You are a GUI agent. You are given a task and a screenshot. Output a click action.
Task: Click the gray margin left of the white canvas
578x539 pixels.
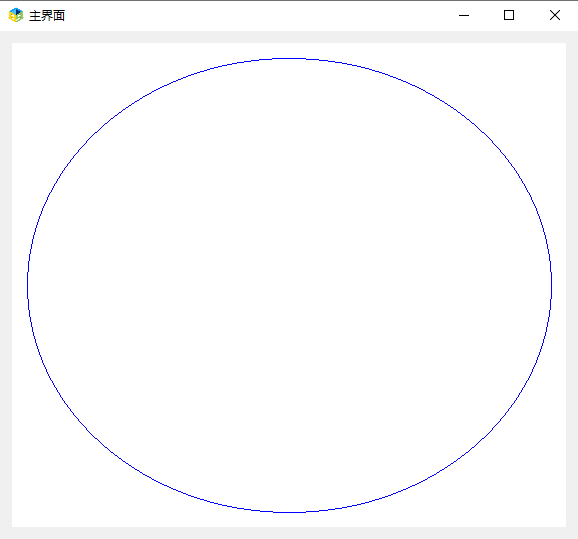click(x=6, y=285)
